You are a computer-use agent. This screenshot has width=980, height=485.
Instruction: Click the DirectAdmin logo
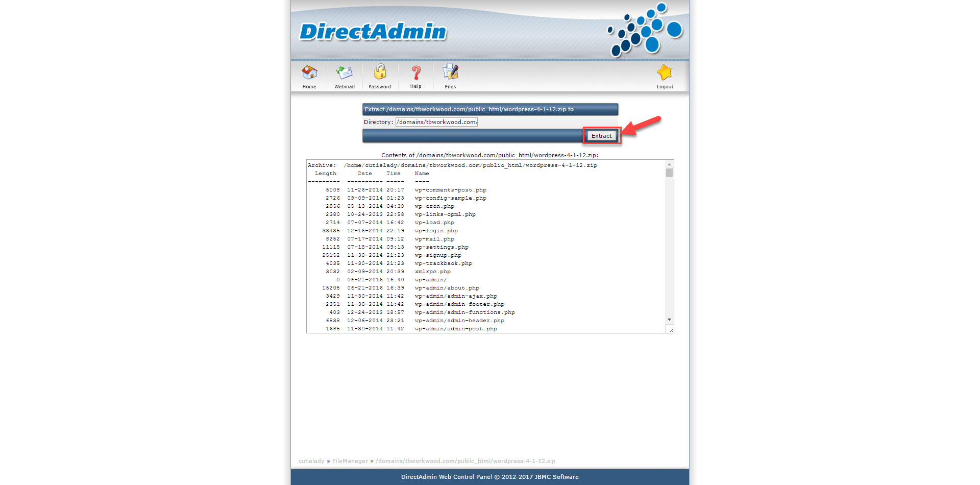coord(373,32)
